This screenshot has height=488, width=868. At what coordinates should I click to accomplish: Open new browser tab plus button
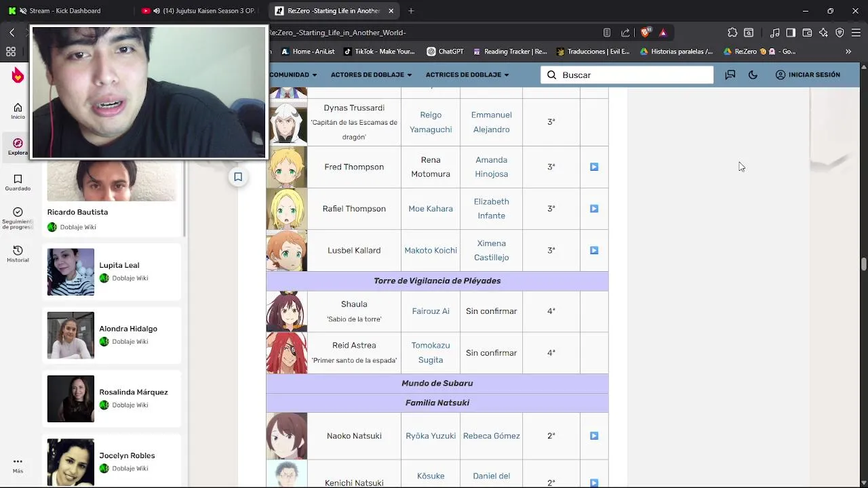(411, 11)
